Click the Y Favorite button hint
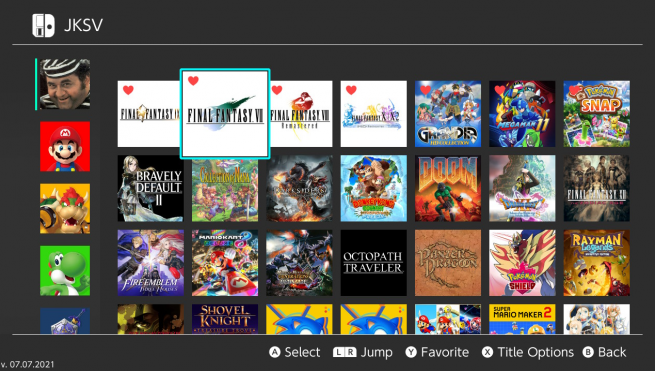655x371 pixels. coord(437,352)
